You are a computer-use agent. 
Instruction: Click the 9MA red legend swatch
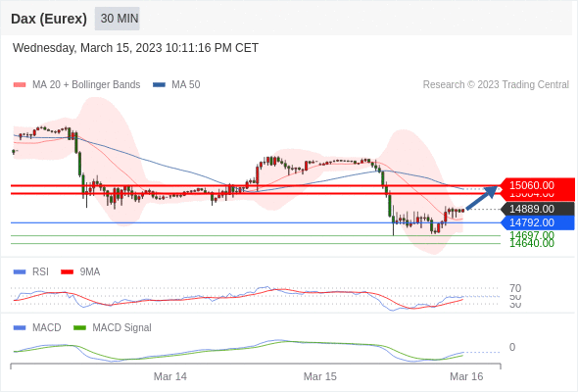tap(67, 272)
